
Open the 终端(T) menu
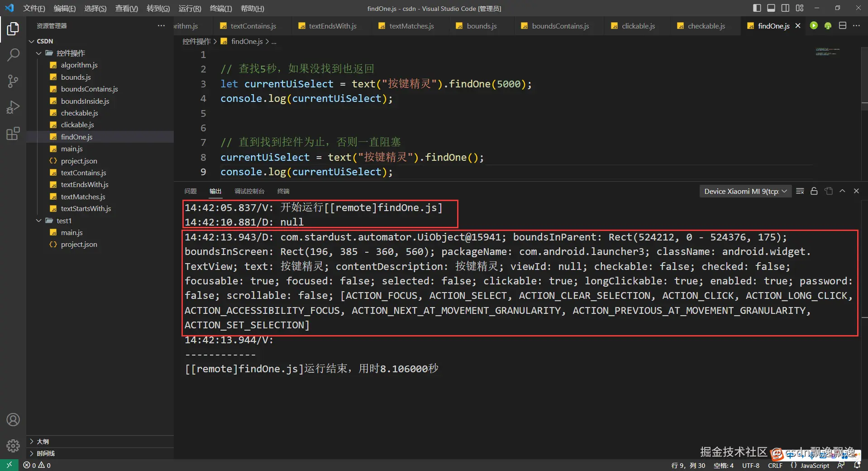click(220, 8)
